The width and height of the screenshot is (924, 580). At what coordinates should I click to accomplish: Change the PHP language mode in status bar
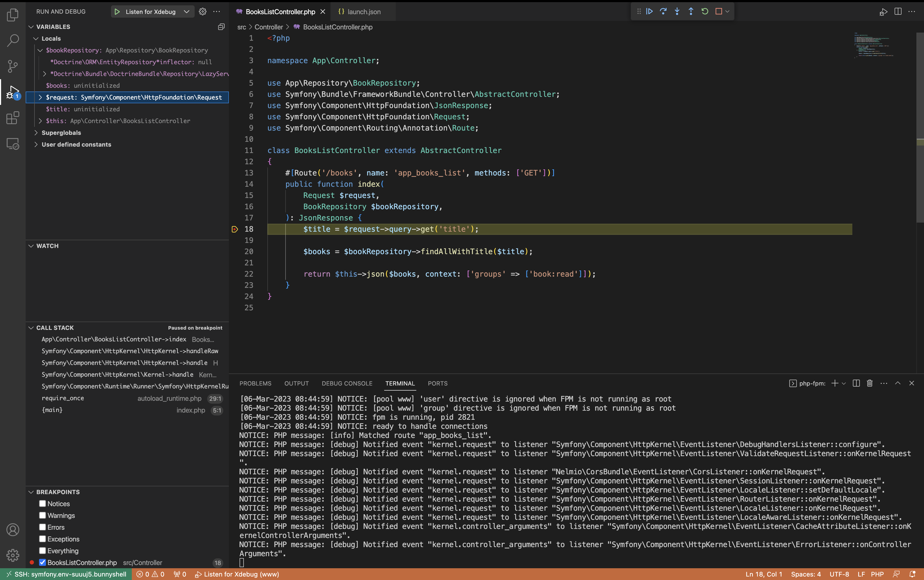click(x=877, y=574)
